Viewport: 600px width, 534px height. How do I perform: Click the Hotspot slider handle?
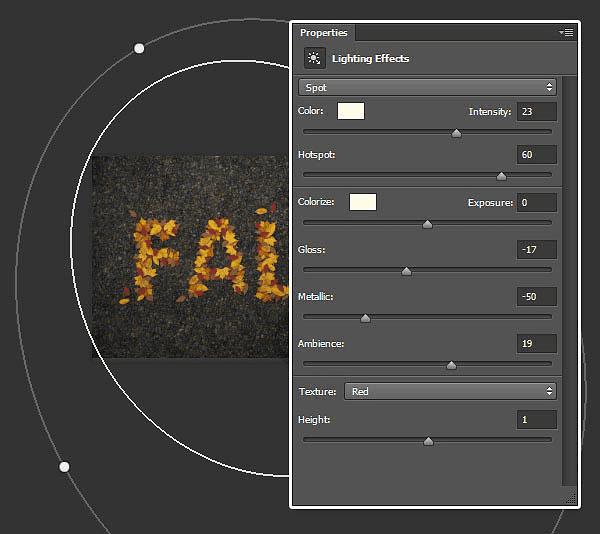[x=501, y=176]
